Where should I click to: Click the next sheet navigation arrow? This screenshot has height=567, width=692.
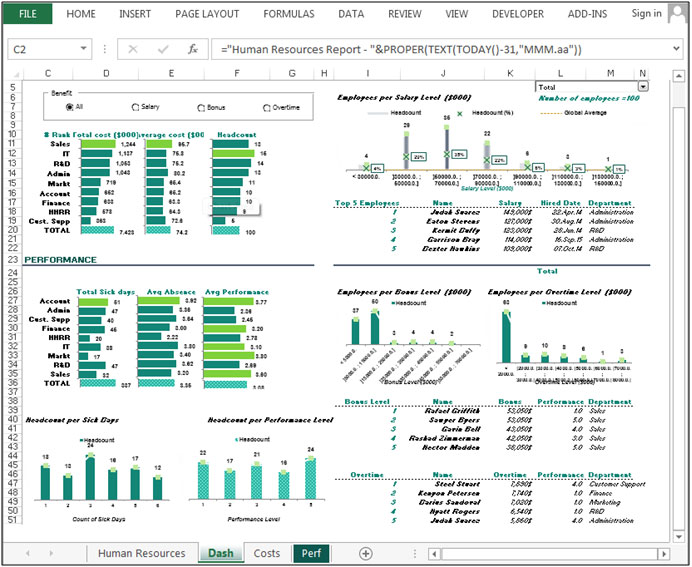tap(51, 553)
